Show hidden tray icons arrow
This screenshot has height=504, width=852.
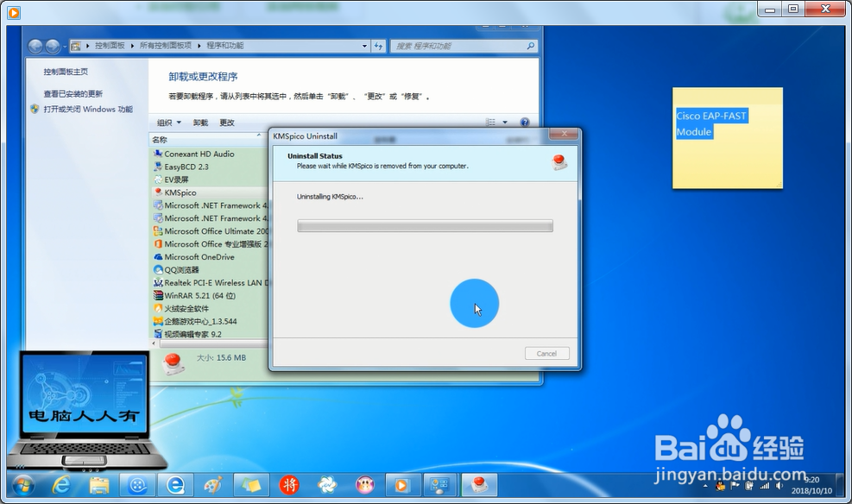tap(705, 486)
